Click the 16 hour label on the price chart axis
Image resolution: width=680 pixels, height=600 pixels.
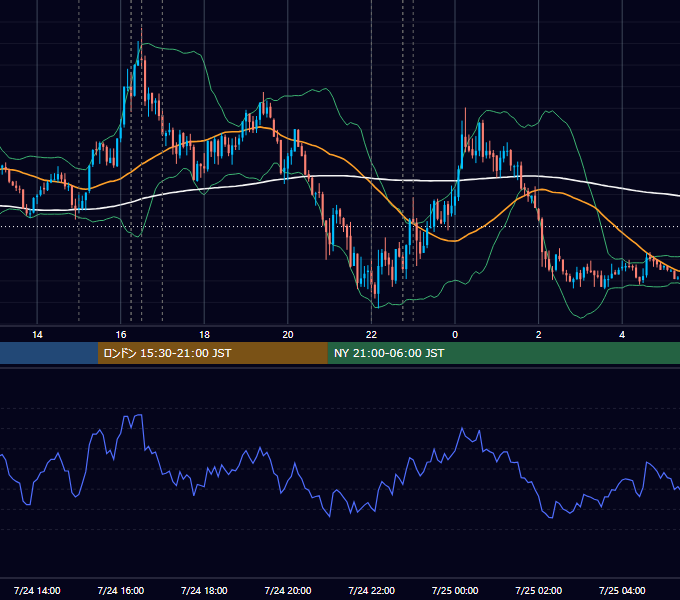(121, 335)
